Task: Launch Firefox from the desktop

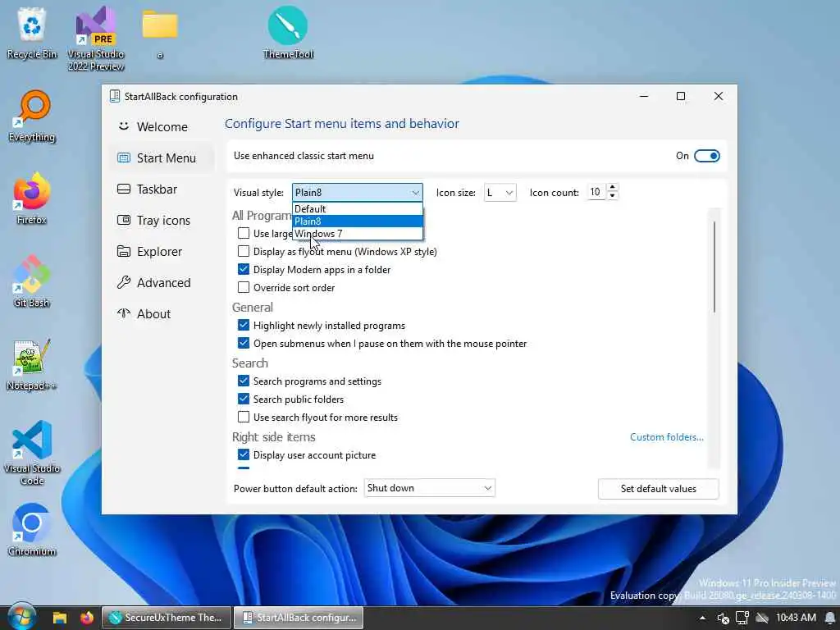Action: coord(32,199)
